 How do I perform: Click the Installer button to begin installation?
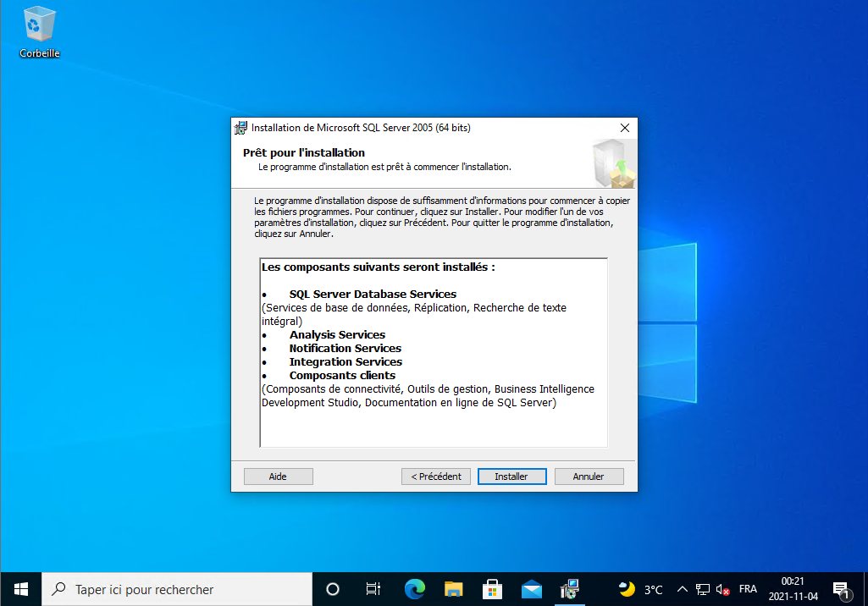pos(511,477)
